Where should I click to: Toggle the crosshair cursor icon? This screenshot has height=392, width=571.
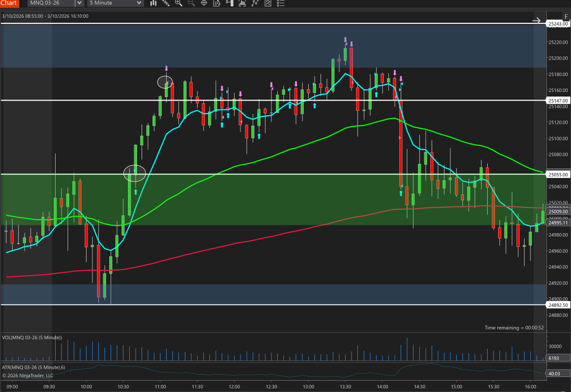[204, 3]
